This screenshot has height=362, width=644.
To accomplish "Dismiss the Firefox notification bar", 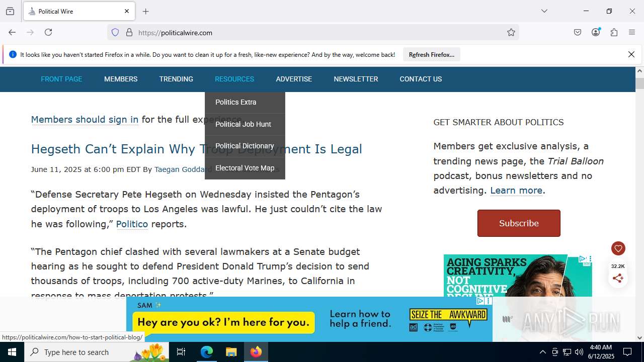I will point(631,54).
